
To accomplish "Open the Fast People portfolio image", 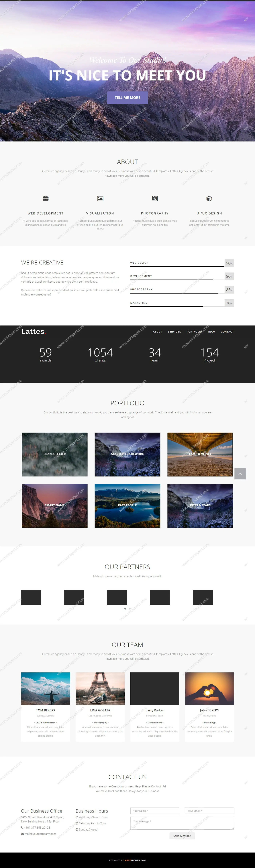I will (127, 505).
